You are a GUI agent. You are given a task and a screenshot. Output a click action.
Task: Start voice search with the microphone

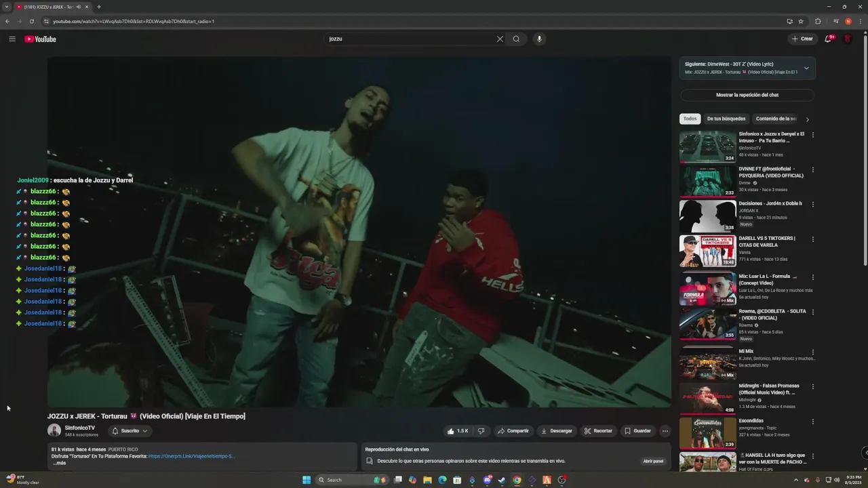click(x=539, y=39)
